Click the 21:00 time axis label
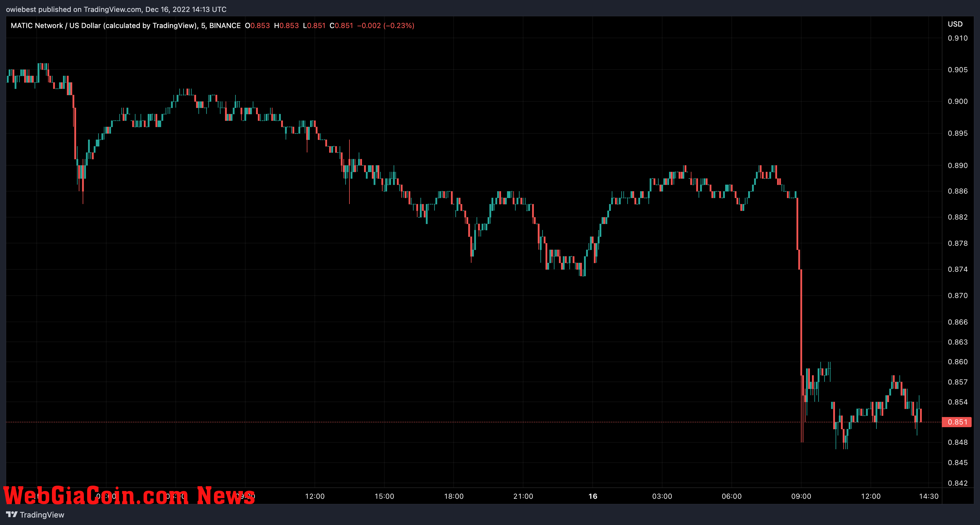The width and height of the screenshot is (980, 525). pyautogui.click(x=523, y=496)
